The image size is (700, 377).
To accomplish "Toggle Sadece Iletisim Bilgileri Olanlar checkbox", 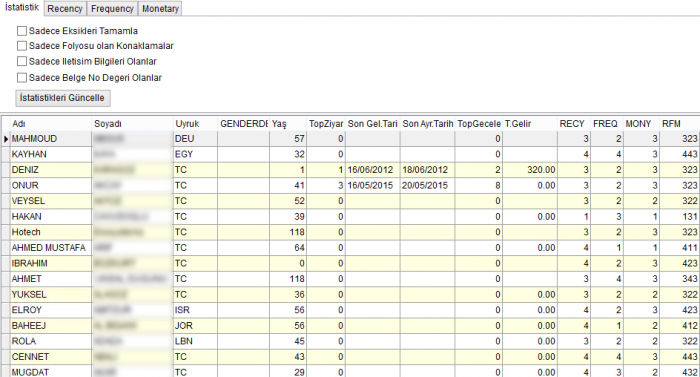I will (22, 61).
